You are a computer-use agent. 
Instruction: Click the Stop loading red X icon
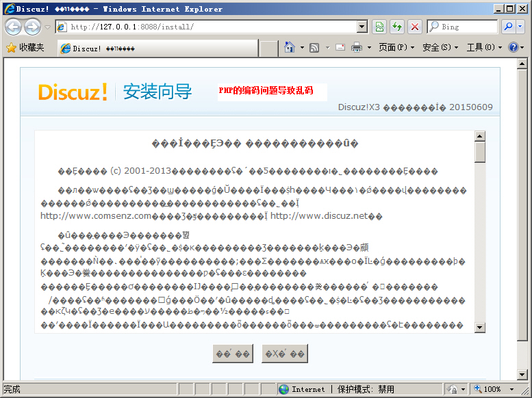click(x=415, y=27)
